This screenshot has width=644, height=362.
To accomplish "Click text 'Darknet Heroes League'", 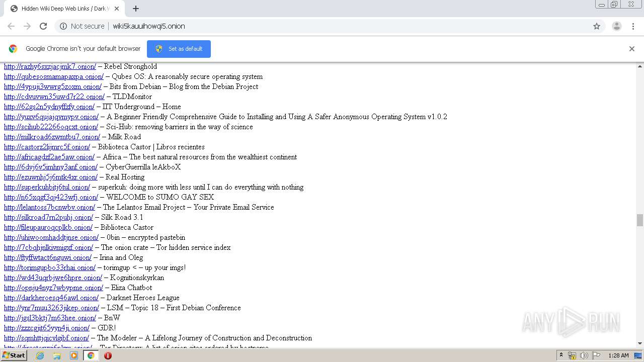I will (x=143, y=298).
